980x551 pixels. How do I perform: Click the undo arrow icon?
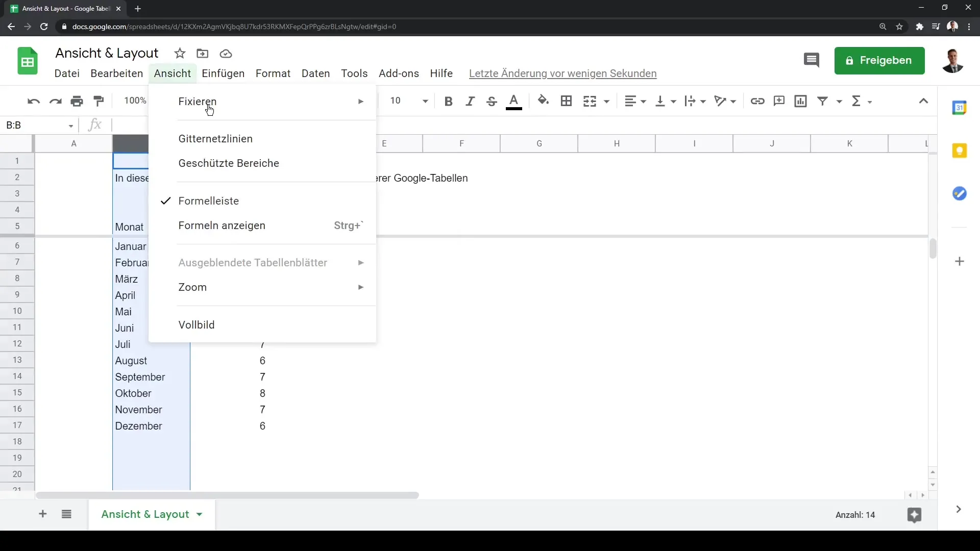point(34,101)
